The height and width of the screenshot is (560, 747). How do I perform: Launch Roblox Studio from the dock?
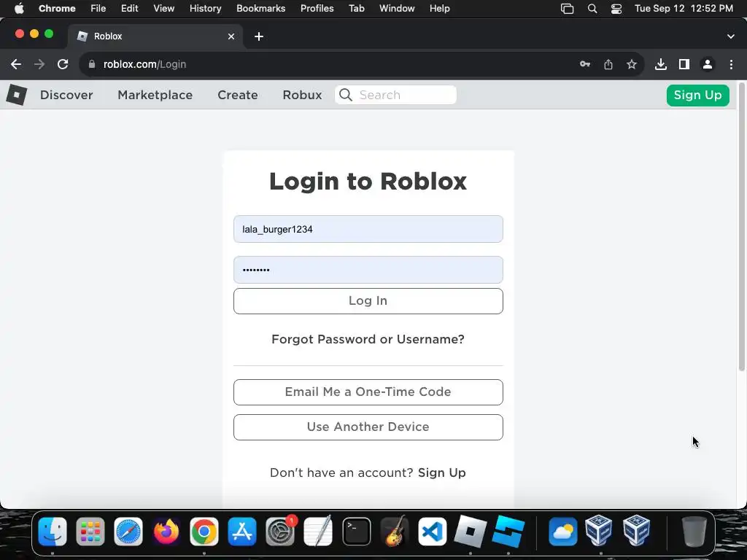tap(508, 532)
